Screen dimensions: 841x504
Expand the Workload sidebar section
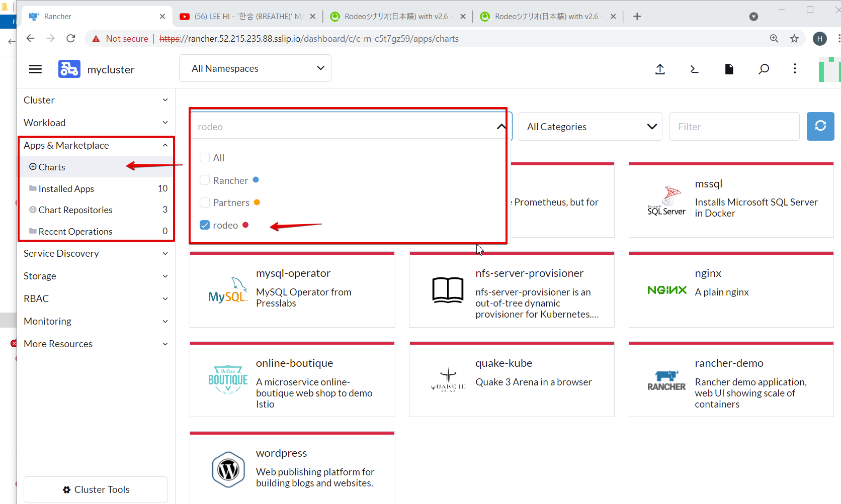pyautogui.click(x=96, y=123)
